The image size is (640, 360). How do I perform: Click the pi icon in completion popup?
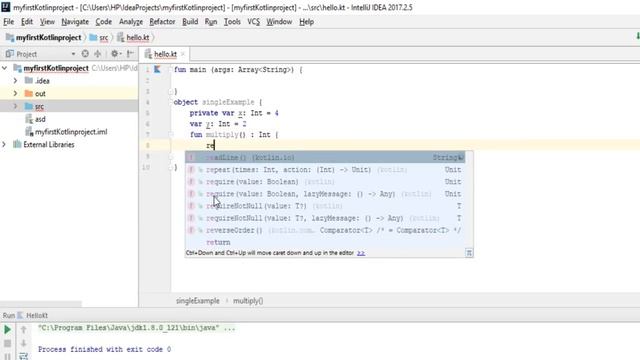coord(469,253)
